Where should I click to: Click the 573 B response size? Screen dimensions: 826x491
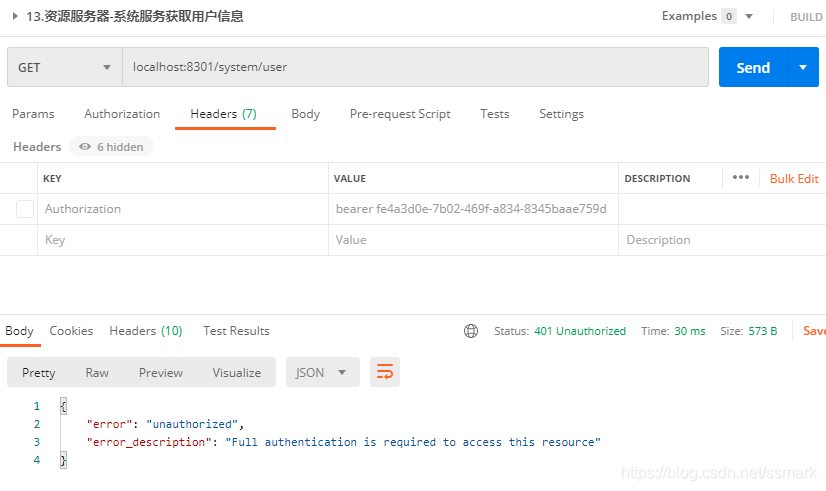[762, 331]
